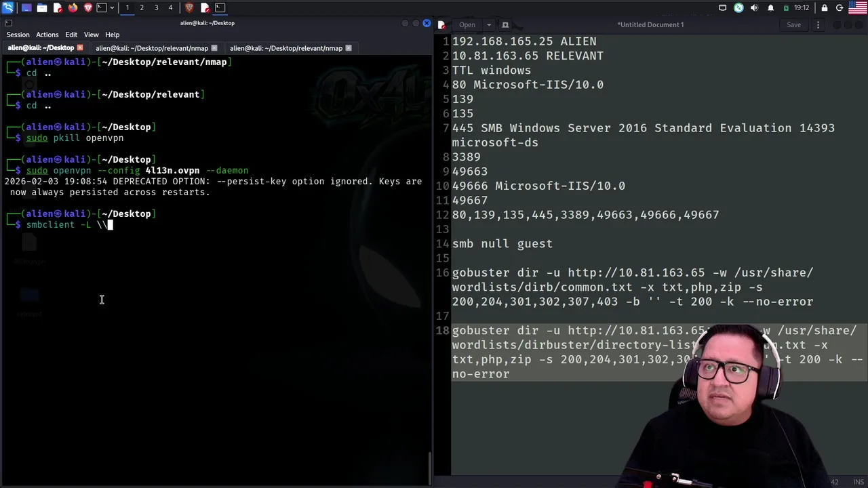This screenshot has height=488, width=868.
Task: Click the US flag keyboard layout indicator
Action: (857, 7)
